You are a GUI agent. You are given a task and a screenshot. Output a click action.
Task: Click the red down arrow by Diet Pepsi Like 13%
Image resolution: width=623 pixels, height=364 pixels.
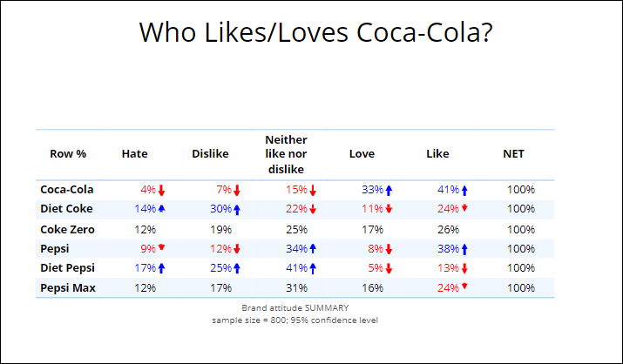pos(465,269)
